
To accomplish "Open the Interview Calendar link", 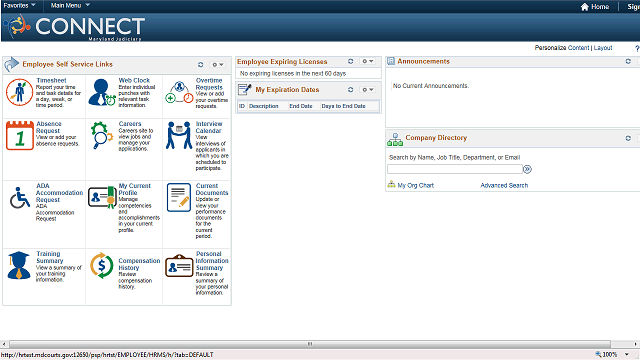I will pos(209,127).
